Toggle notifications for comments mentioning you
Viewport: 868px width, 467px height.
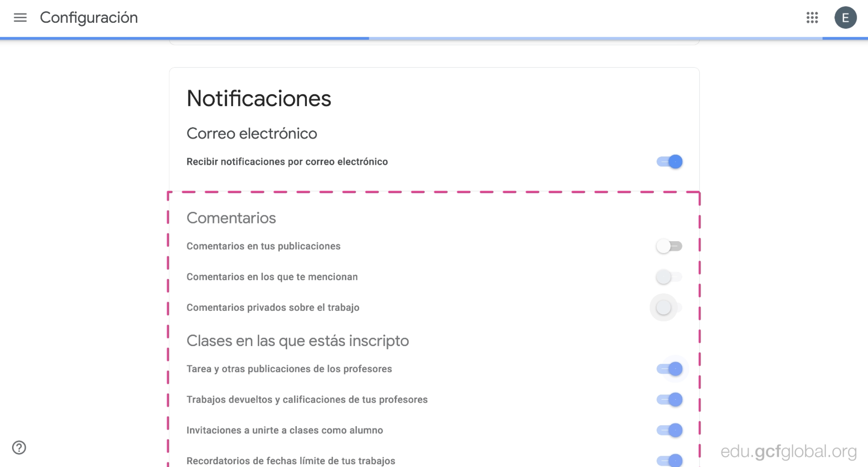click(667, 277)
